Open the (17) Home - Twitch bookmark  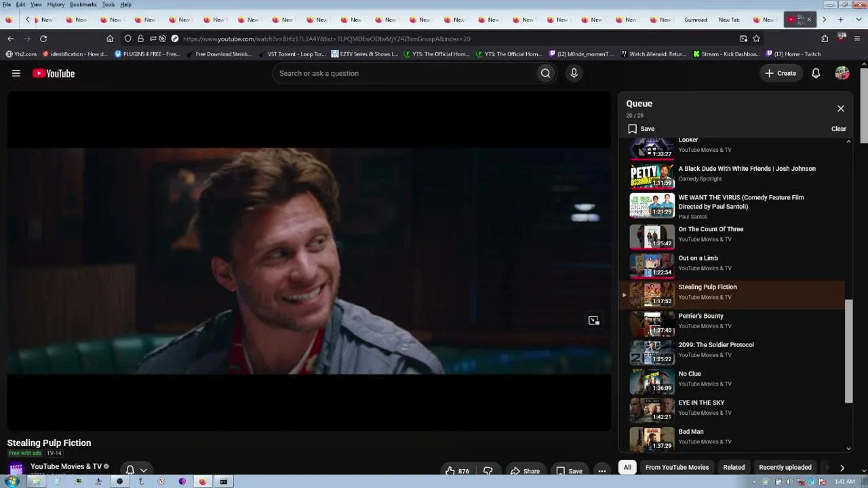pyautogui.click(x=793, y=54)
